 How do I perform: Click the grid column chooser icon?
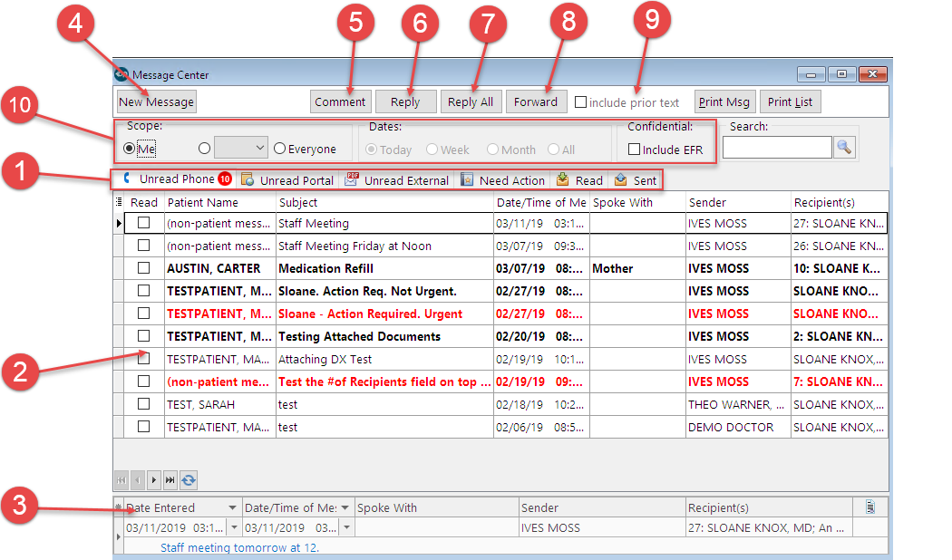click(x=120, y=202)
